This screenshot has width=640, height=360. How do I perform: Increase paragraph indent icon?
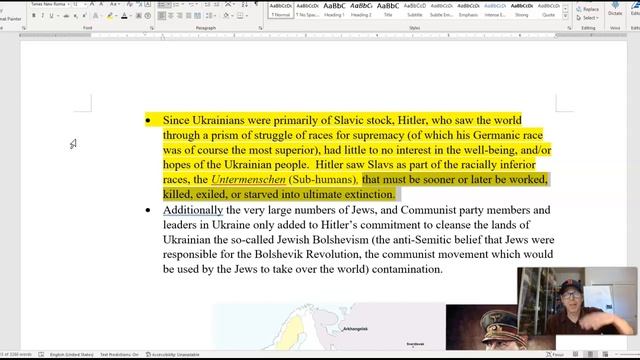(216, 4)
